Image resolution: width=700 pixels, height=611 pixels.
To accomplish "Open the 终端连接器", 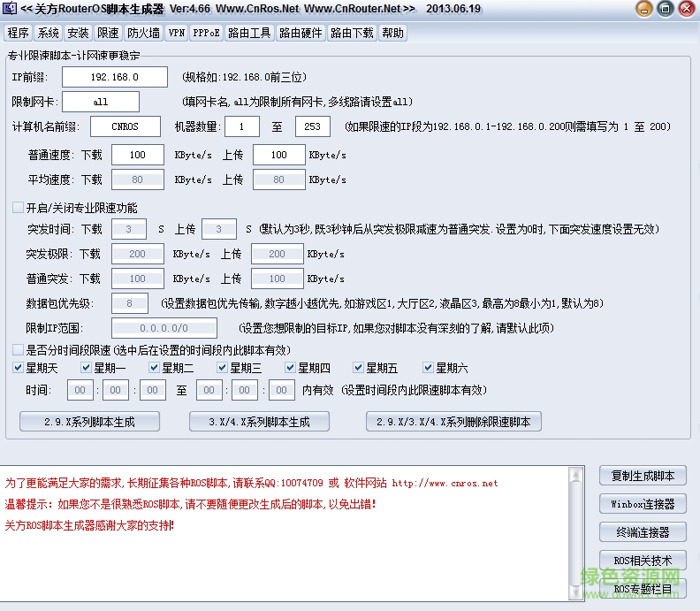I will [643, 532].
